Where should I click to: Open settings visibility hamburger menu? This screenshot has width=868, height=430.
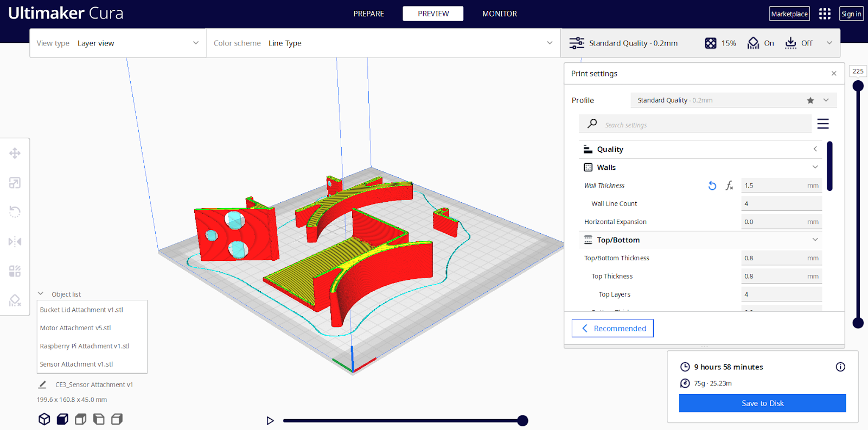(x=823, y=124)
